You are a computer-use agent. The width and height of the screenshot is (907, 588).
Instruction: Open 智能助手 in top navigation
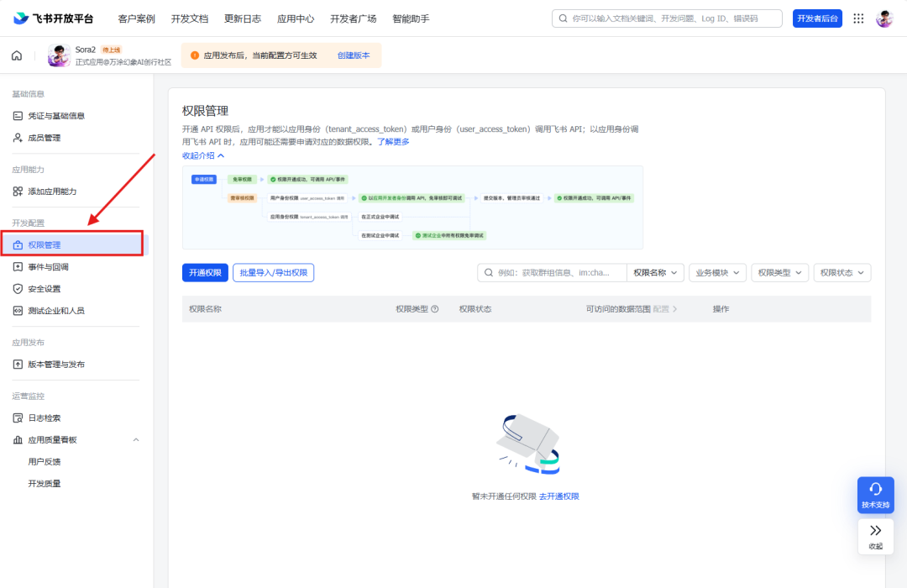[x=411, y=18]
